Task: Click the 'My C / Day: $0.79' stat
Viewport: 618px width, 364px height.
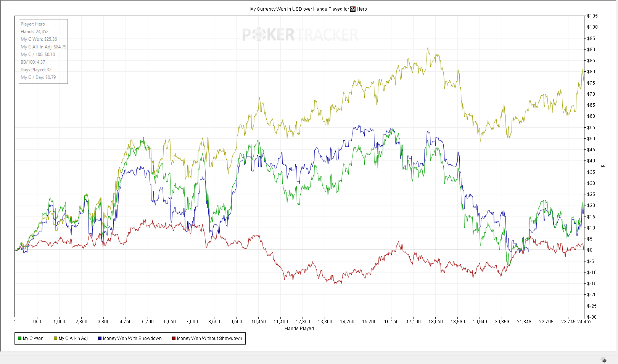Action: (x=38, y=77)
